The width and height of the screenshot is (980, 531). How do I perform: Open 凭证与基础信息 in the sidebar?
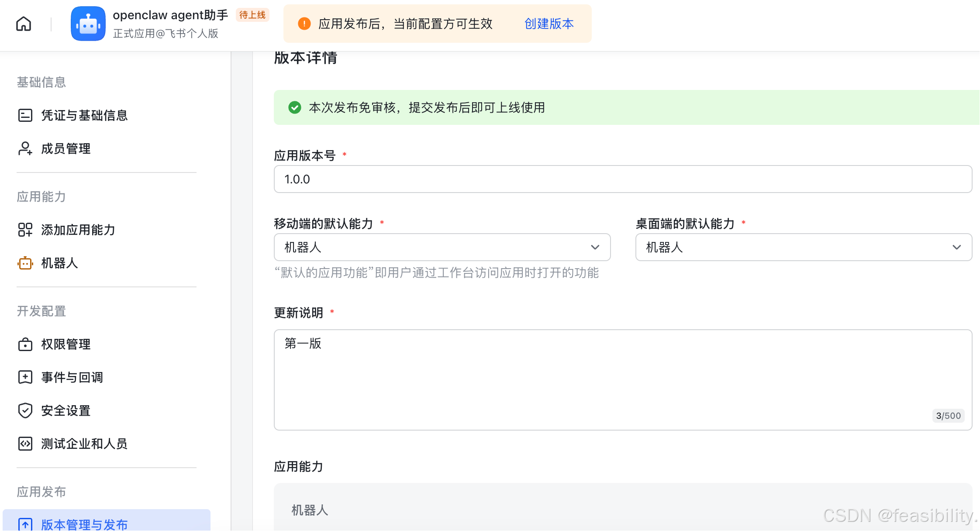pyautogui.click(x=84, y=115)
